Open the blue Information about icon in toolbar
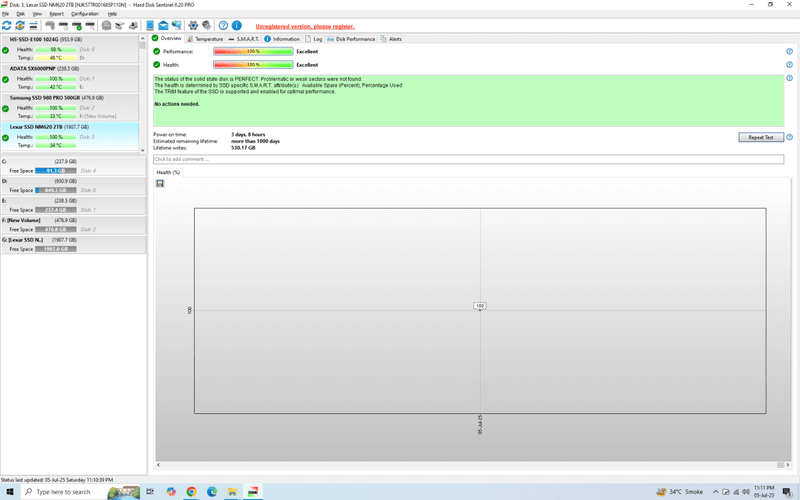The width and height of the screenshot is (800, 500). pyautogui.click(x=237, y=25)
